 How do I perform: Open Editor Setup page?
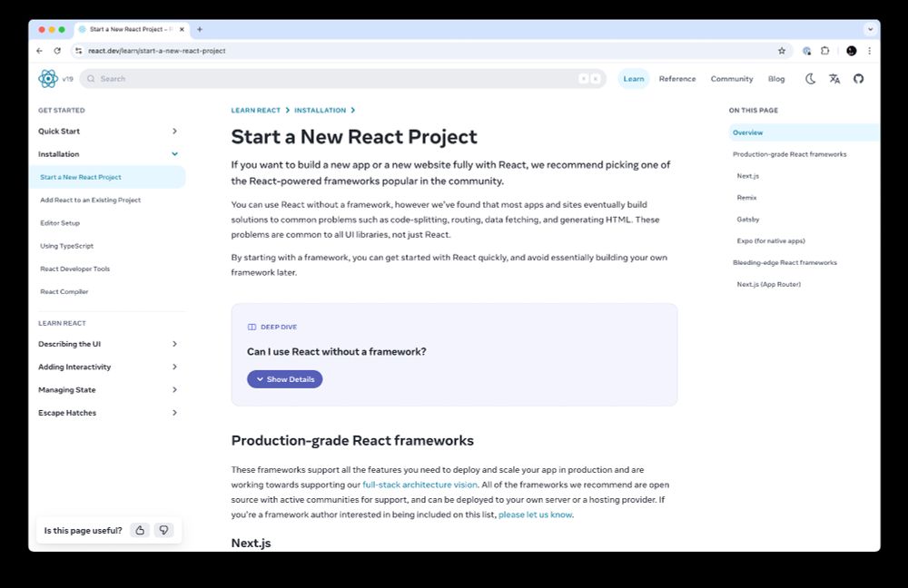point(60,223)
